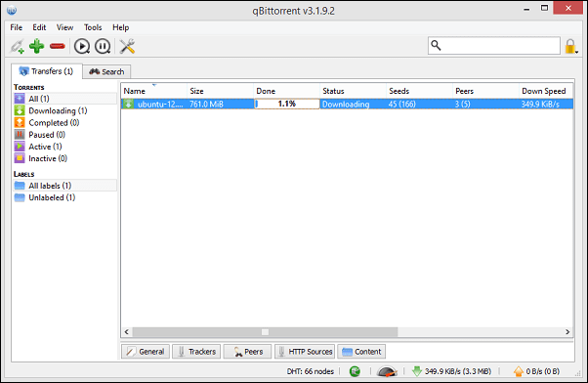The image size is (588, 383).
Task: Click the All labels folder icon
Action: [x=20, y=186]
